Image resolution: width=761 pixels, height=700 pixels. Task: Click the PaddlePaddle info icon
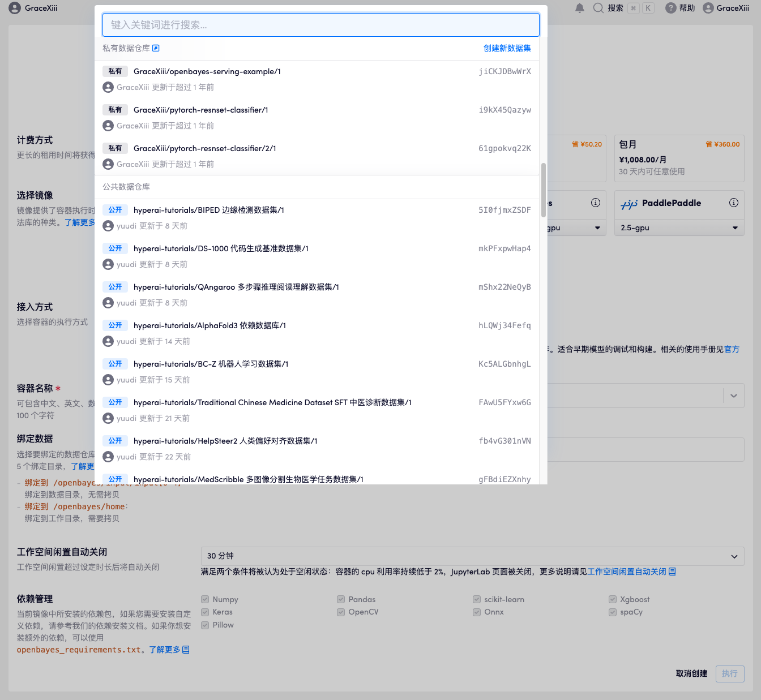[733, 203]
